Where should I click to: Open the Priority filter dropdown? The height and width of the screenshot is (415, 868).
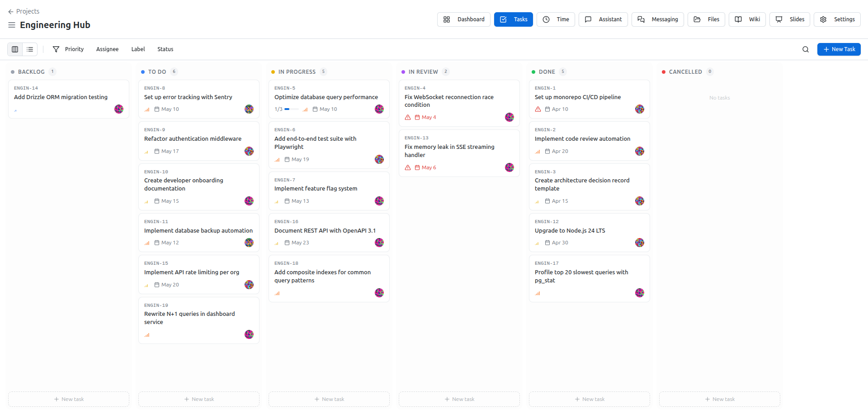point(74,49)
